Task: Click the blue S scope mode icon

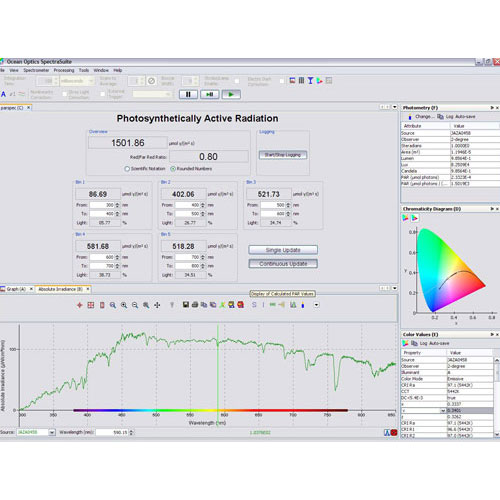Action: pyautogui.click(x=254, y=305)
